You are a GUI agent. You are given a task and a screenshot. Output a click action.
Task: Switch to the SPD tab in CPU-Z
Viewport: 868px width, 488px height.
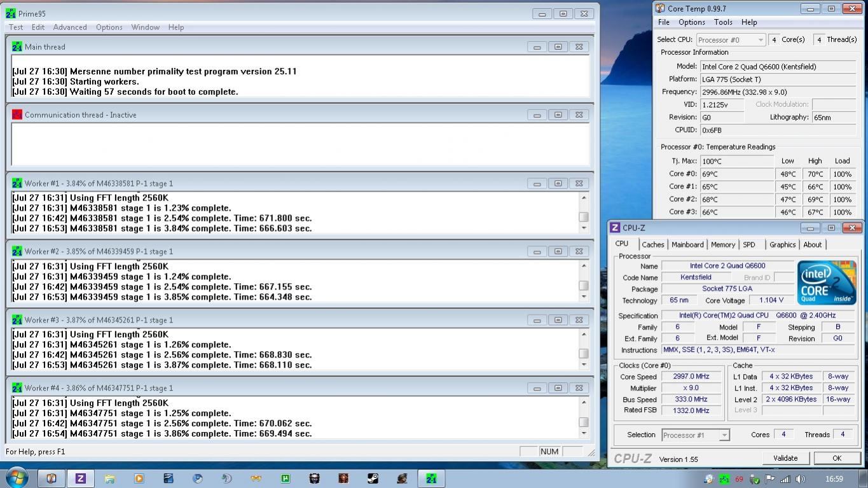(x=749, y=245)
